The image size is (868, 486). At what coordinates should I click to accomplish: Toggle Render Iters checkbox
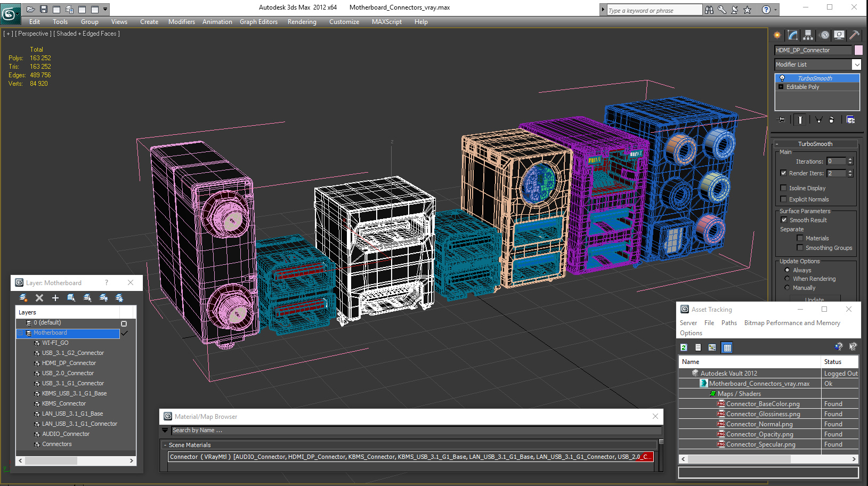(x=783, y=173)
